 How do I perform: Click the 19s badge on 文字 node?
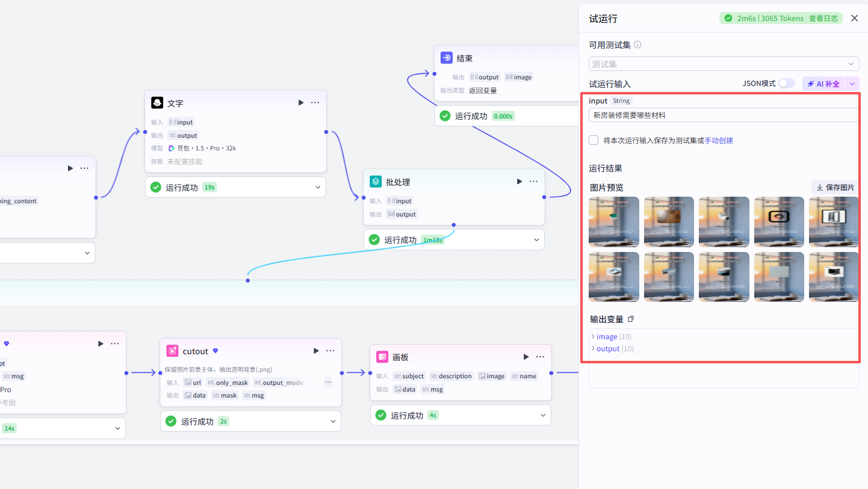click(x=209, y=187)
